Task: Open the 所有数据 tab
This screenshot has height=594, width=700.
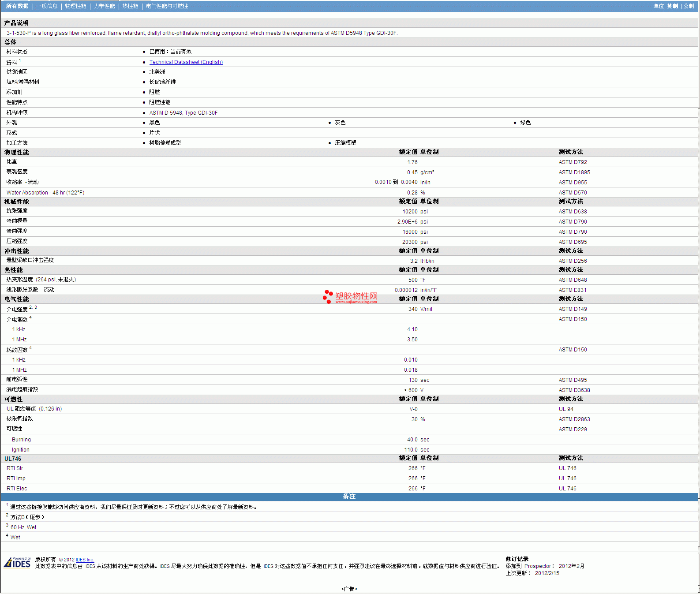Action: [x=17, y=6]
